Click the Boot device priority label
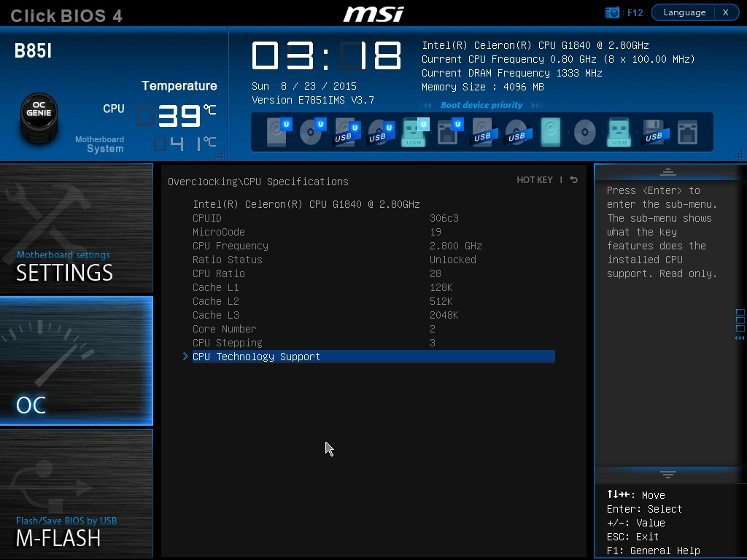Image resolution: width=747 pixels, height=560 pixels. [481, 105]
